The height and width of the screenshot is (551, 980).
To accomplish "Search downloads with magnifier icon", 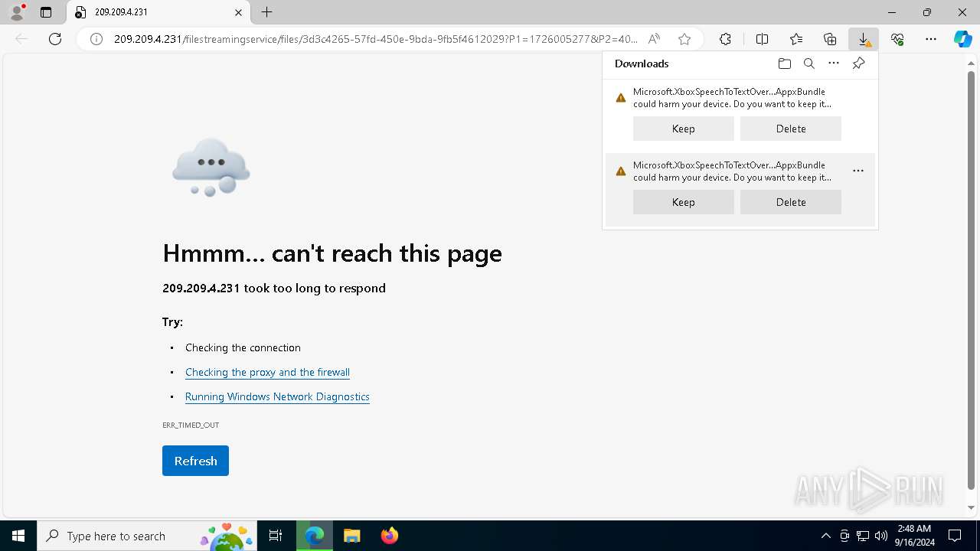I will coord(808,64).
